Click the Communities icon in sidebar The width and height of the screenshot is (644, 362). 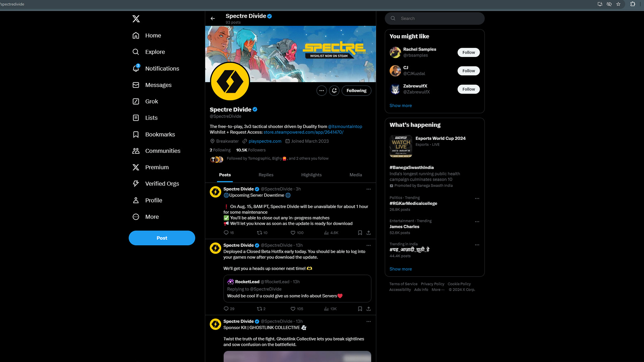[136, 151]
